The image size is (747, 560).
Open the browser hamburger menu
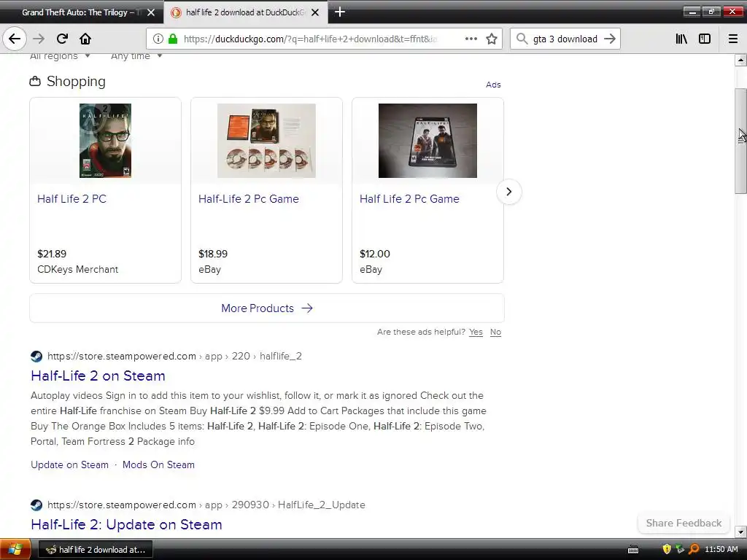pos(732,39)
